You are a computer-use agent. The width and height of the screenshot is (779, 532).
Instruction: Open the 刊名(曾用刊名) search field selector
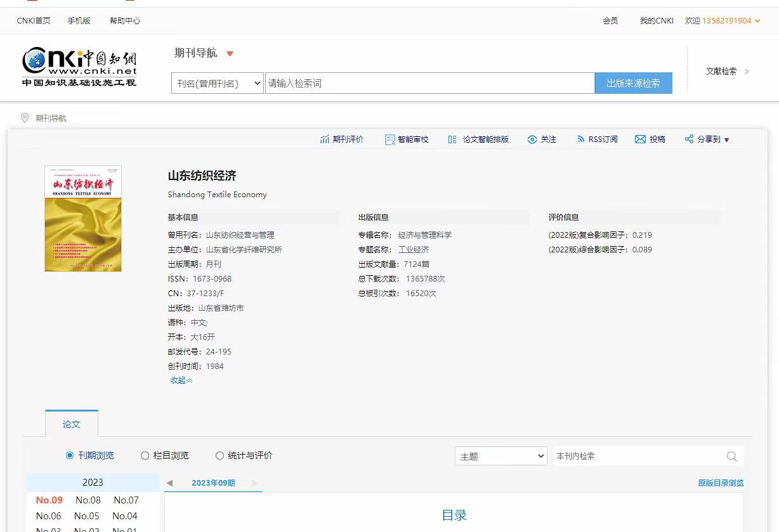(x=218, y=83)
